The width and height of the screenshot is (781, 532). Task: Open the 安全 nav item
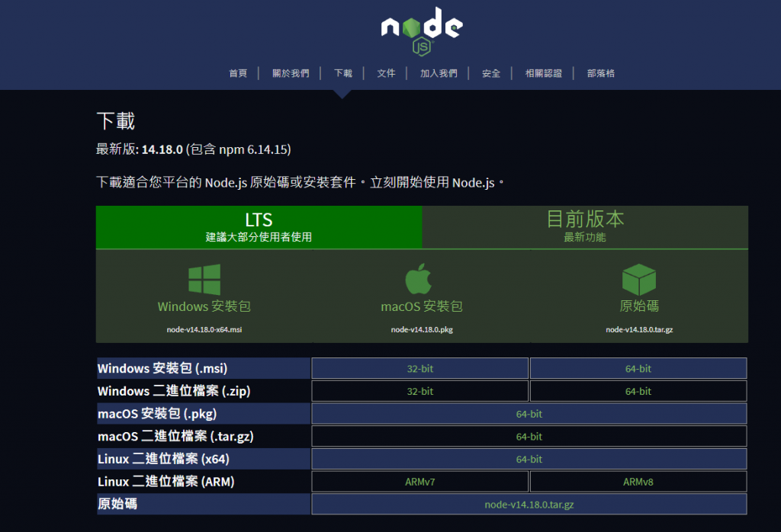[491, 73]
